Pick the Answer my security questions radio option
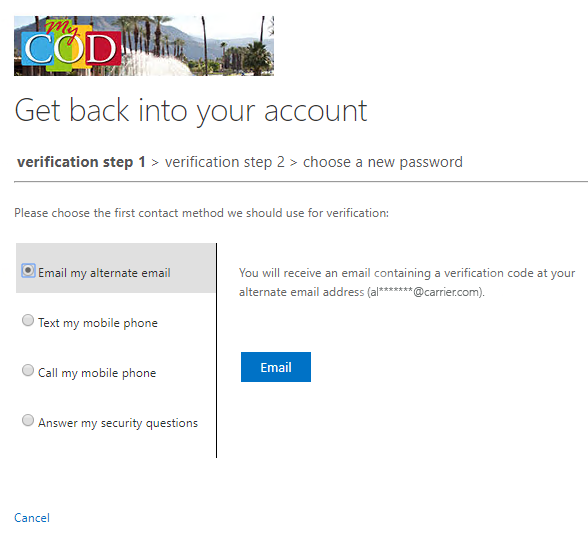The height and width of the screenshot is (560, 588). point(28,420)
